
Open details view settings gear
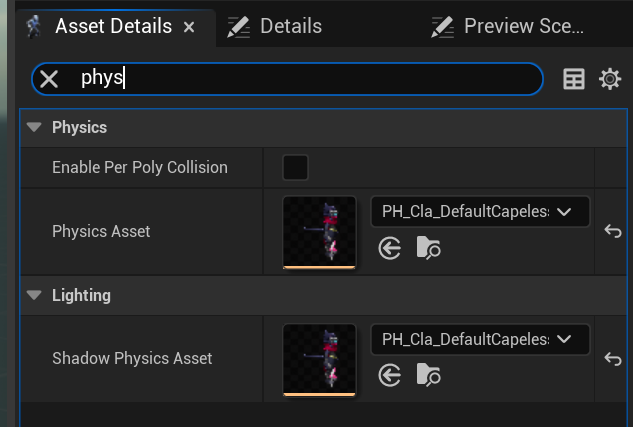[x=610, y=79]
